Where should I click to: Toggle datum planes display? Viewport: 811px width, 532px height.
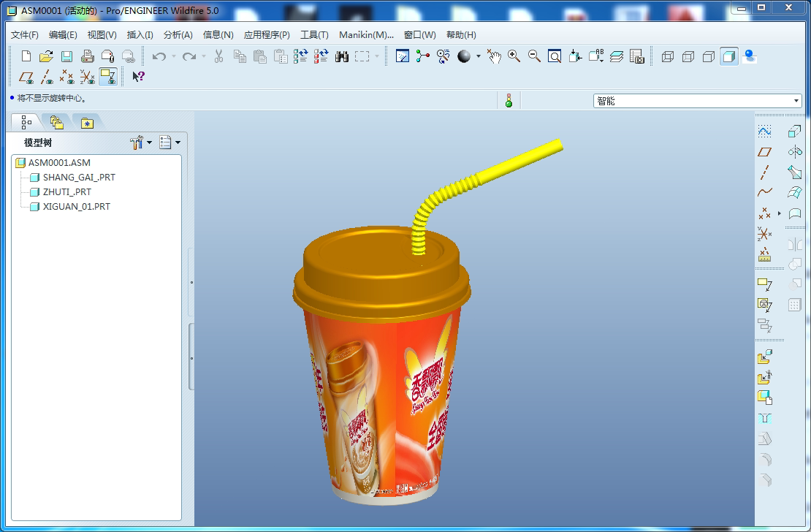tap(26, 77)
